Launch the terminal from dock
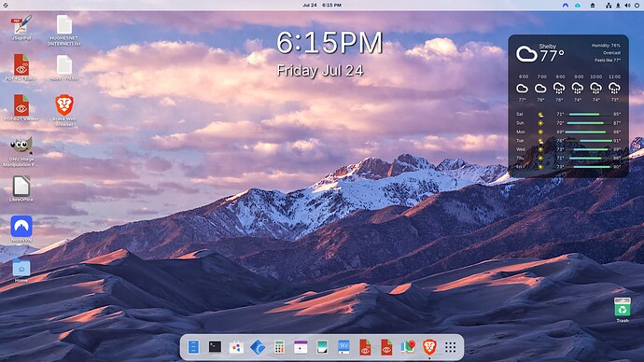 [215, 347]
